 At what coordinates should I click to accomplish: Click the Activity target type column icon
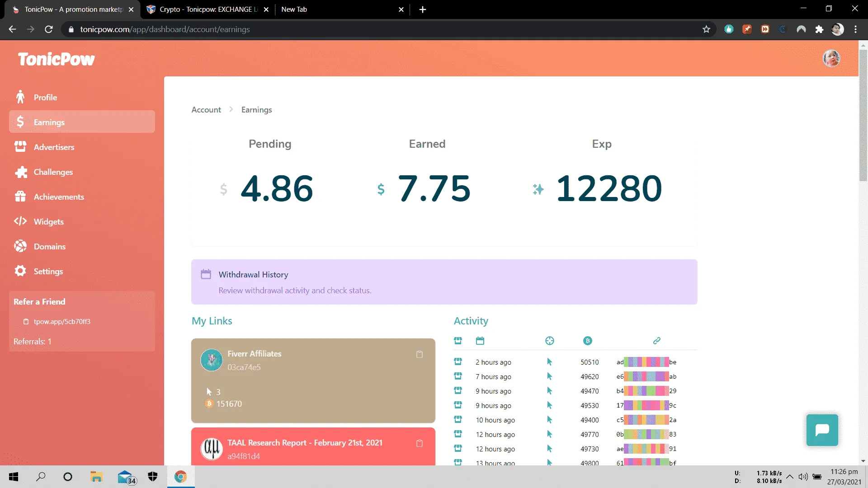pyautogui.click(x=550, y=341)
